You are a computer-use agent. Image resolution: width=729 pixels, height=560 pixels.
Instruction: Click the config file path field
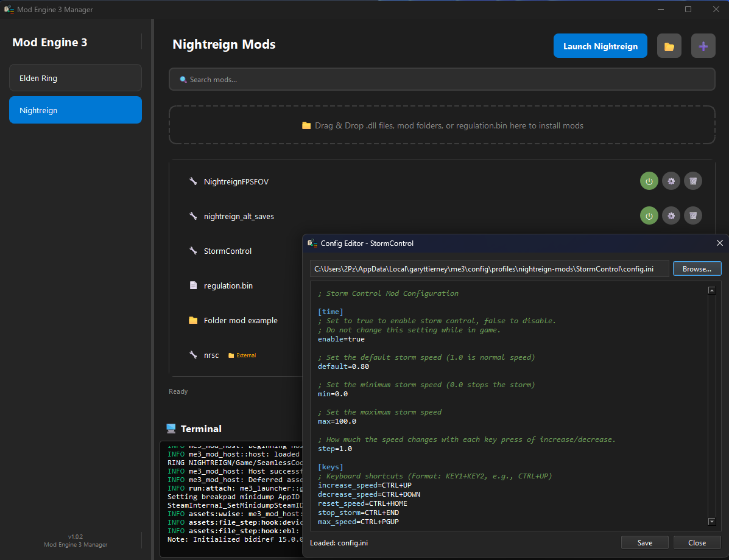point(489,268)
